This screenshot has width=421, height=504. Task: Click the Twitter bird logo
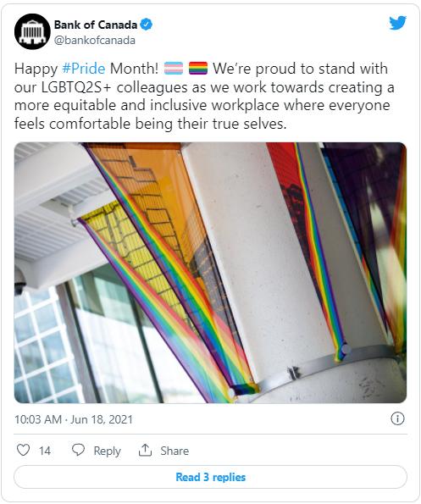[397, 23]
